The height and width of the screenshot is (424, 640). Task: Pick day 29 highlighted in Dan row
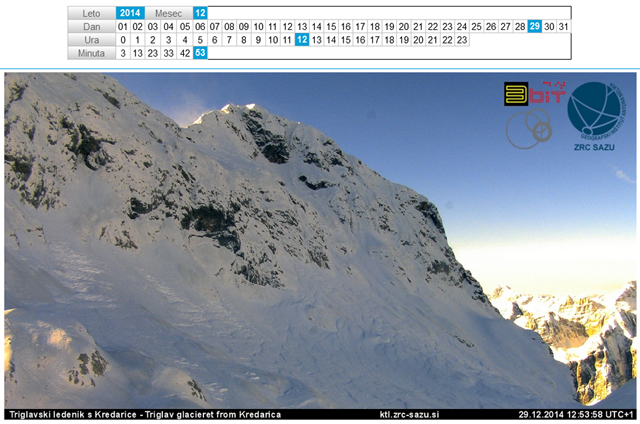pos(535,26)
